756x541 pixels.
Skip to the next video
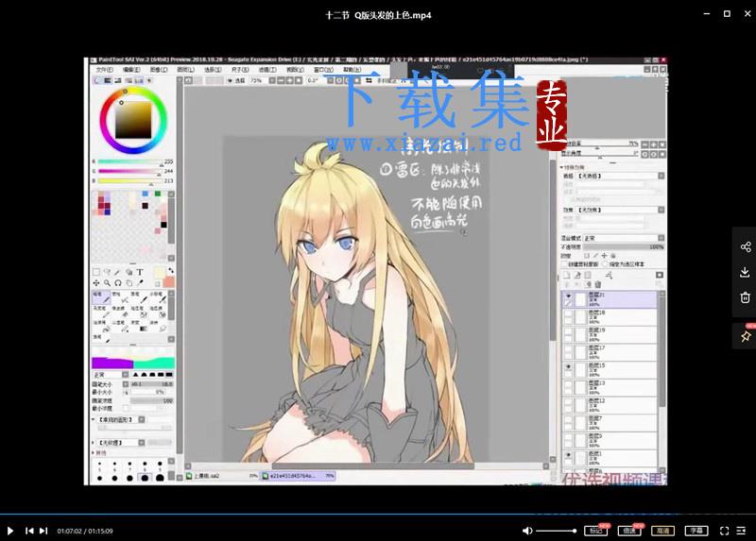[43, 531]
